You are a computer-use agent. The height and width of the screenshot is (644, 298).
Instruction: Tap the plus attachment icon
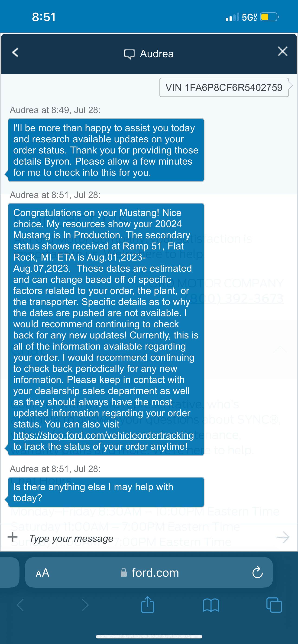tap(13, 536)
